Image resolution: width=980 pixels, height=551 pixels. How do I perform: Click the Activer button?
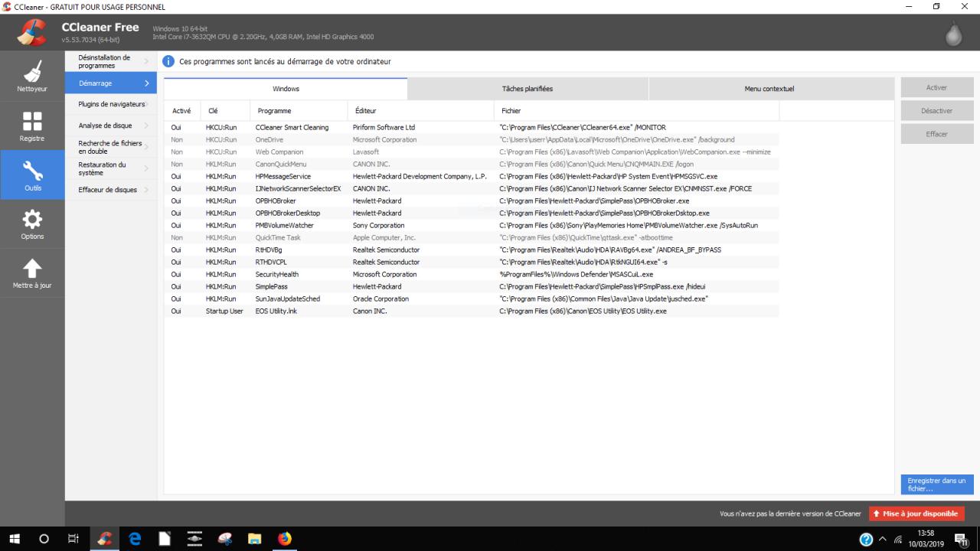pyautogui.click(x=936, y=88)
